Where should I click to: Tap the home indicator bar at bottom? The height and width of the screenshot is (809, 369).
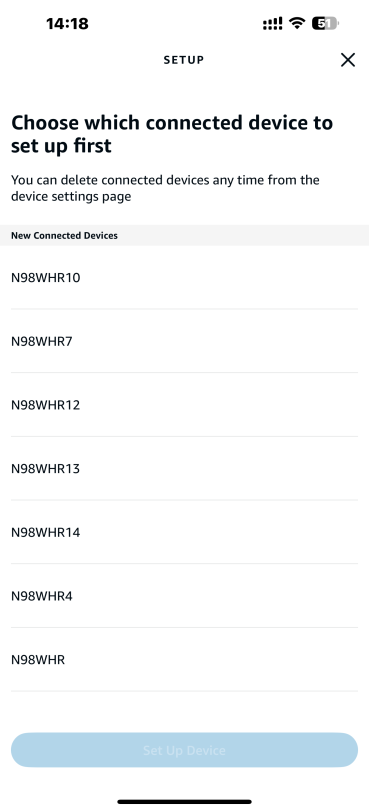[184, 801]
